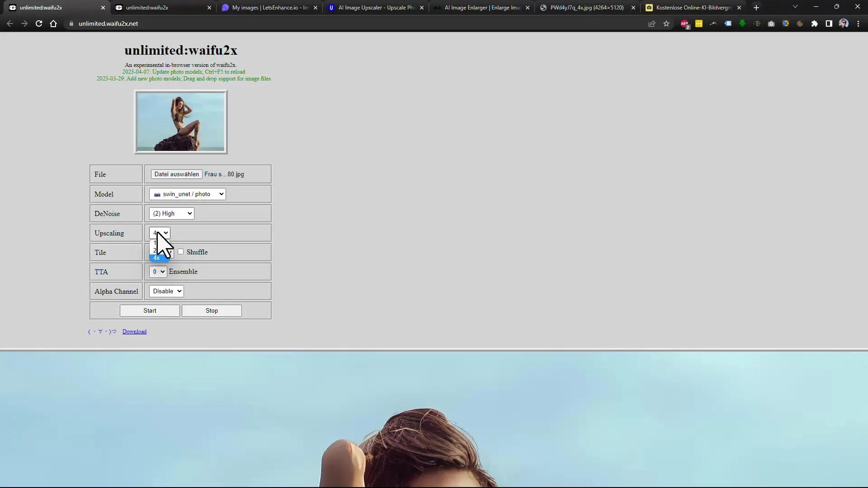Open the PWd4yJ7q_4x.jpg image tab
Viewport: 868px width, 488px height.
pos(586,7)
